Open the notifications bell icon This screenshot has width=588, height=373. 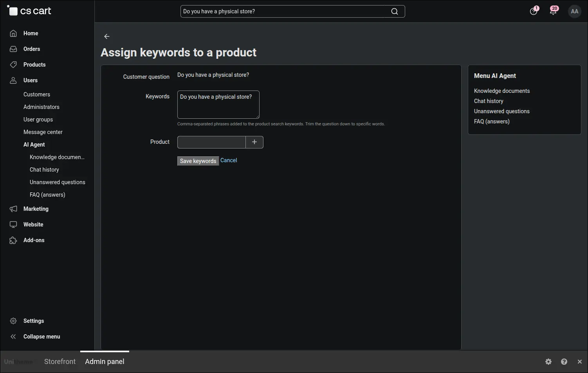553,11
